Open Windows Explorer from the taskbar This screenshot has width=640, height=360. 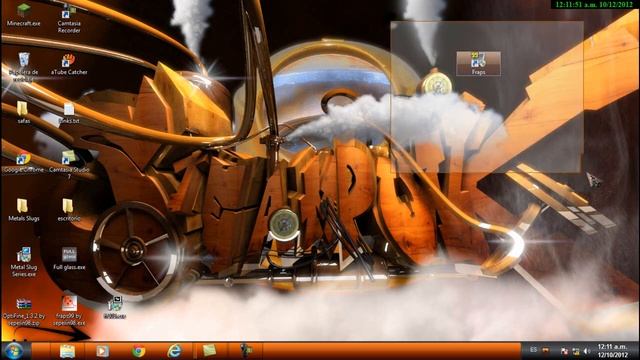(67, 351)
